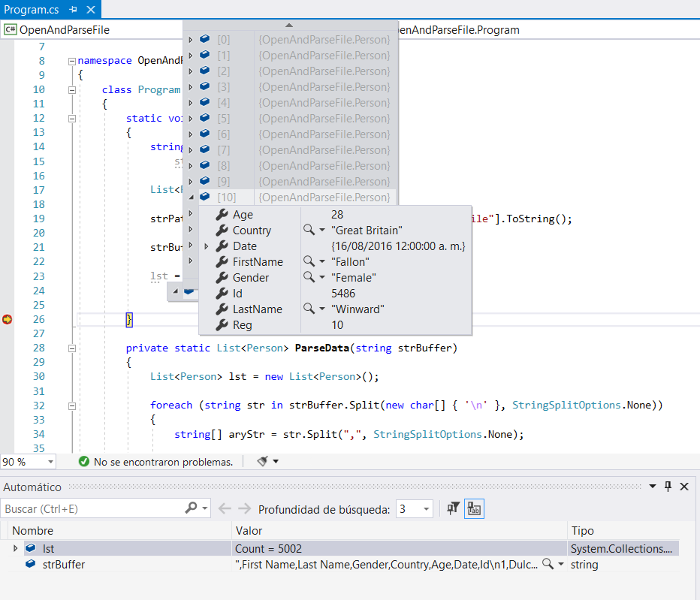The height and width of the screenshot is (600, 700).
Task: Open search depth dropdown showing 3
Action: coord(426,509)
